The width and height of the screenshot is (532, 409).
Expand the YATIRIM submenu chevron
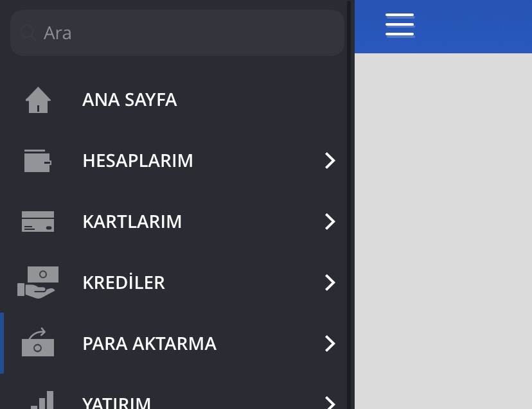330,403
